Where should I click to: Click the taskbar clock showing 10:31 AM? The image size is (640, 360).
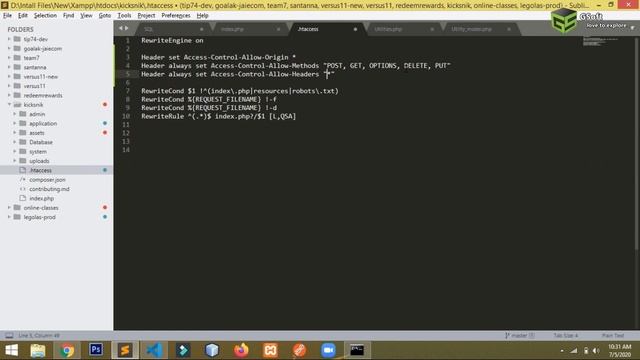click(x=620, y=351)
